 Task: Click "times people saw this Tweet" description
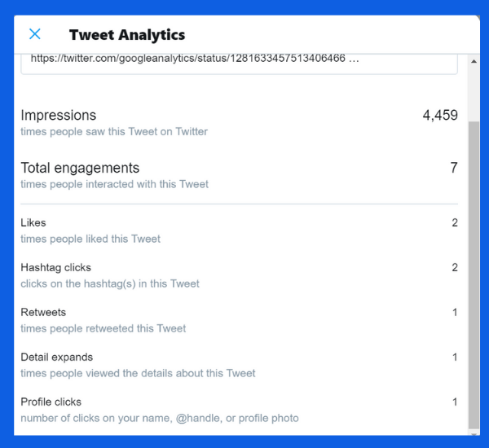(x=114, y=131)
